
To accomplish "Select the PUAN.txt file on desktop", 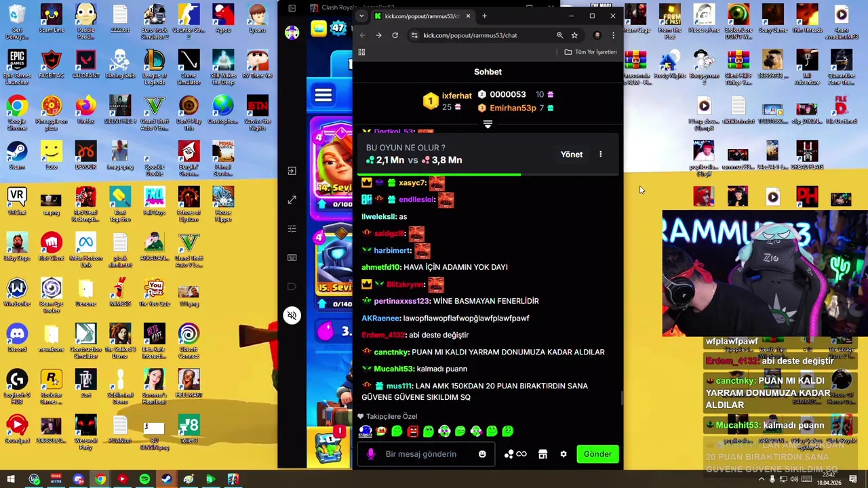I will tap(120, 430).
